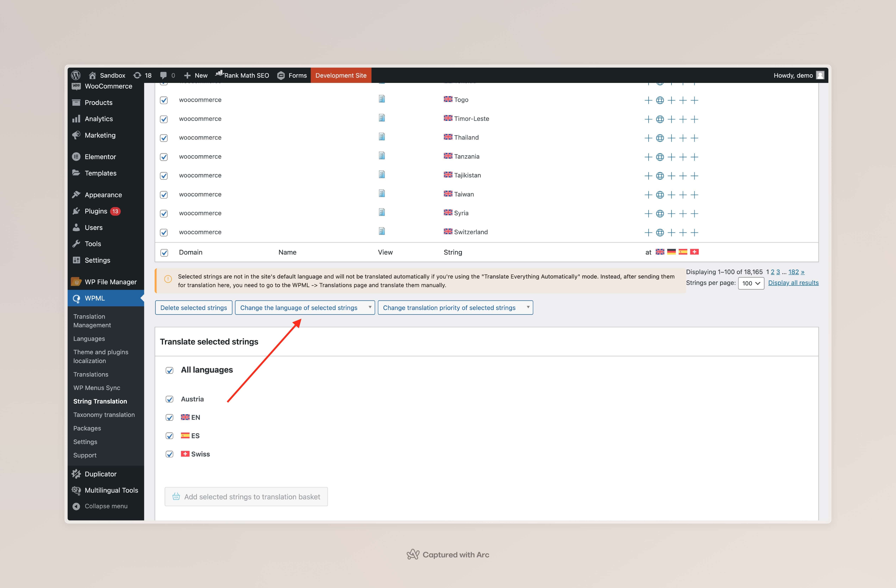The height and width of the screenshot is (588, 896).
Task: Open Languages under WPML
Action: 89,339
